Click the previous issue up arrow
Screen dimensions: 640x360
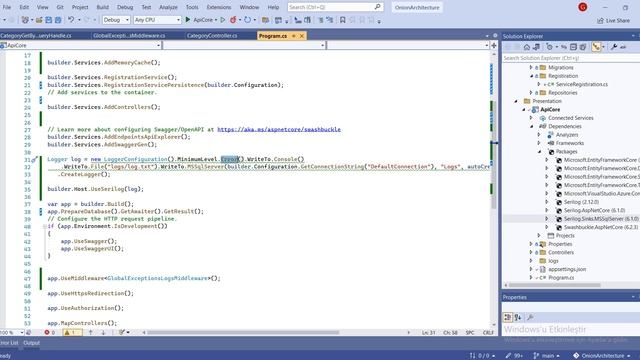tap(91, 333)
